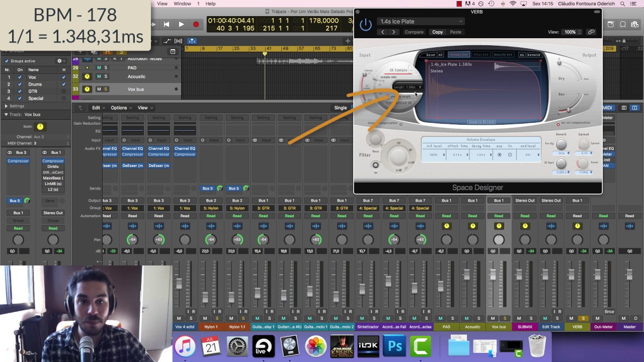Open Spotlight search in the menu bar

[622, 4]
